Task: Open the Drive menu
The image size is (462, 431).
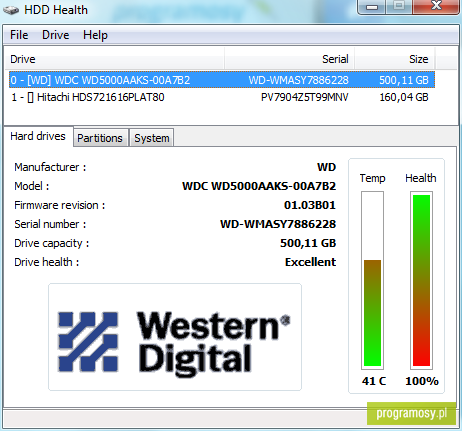Action: [x=56, y=35]
